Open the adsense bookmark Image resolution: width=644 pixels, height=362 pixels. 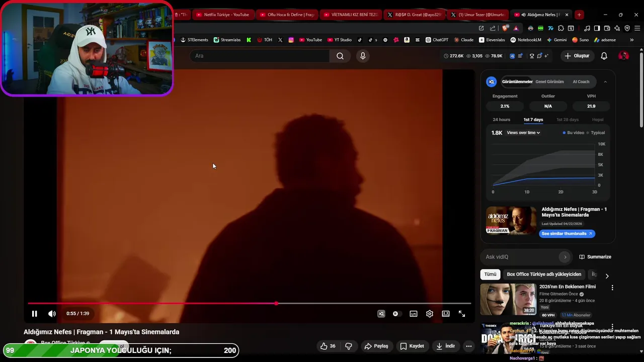[605, 40]
